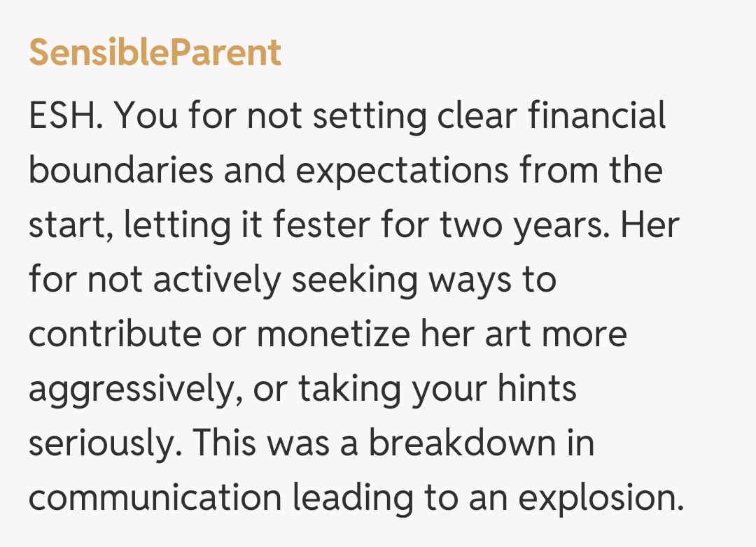Click the word "boundaries" in the comment
This screenshot has width=756, height=547.
click(x=120, y=171)
